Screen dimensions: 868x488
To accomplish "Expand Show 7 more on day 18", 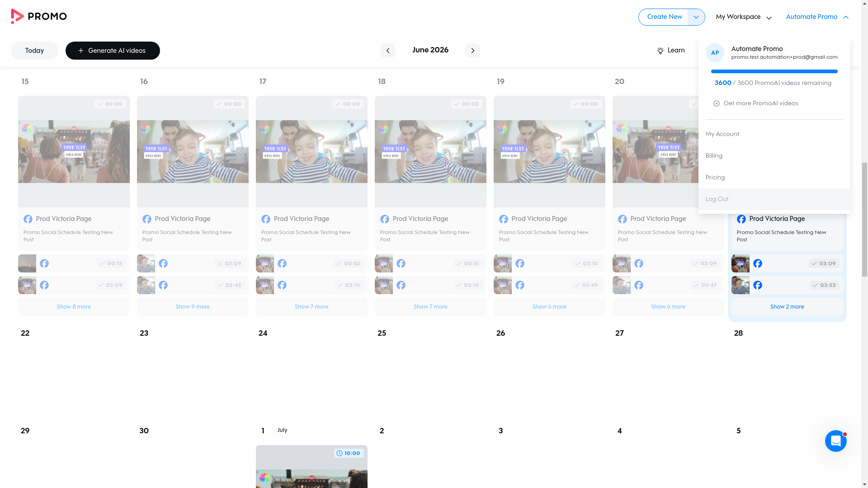I will pos(430,307).
